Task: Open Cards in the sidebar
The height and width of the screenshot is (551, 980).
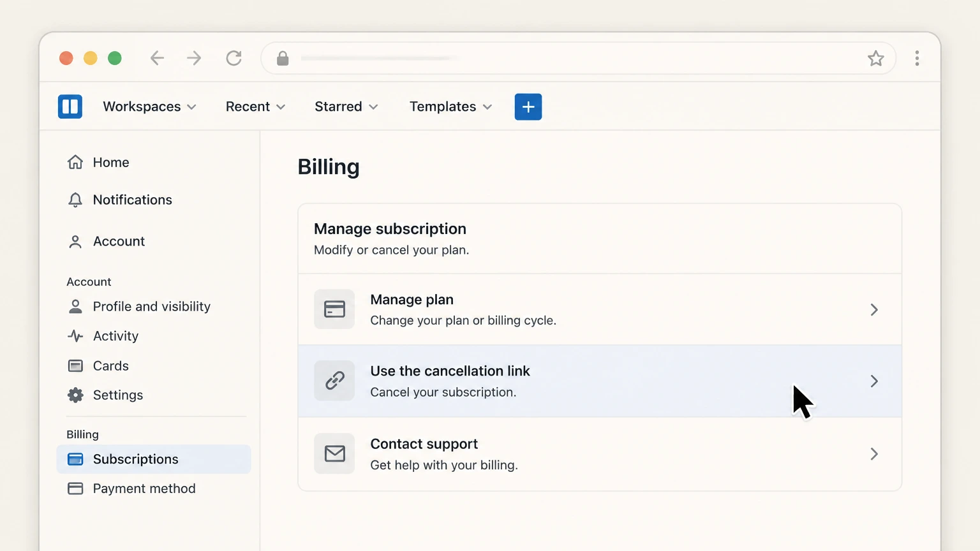Action: pyautogui.click(x=154, y=365)
